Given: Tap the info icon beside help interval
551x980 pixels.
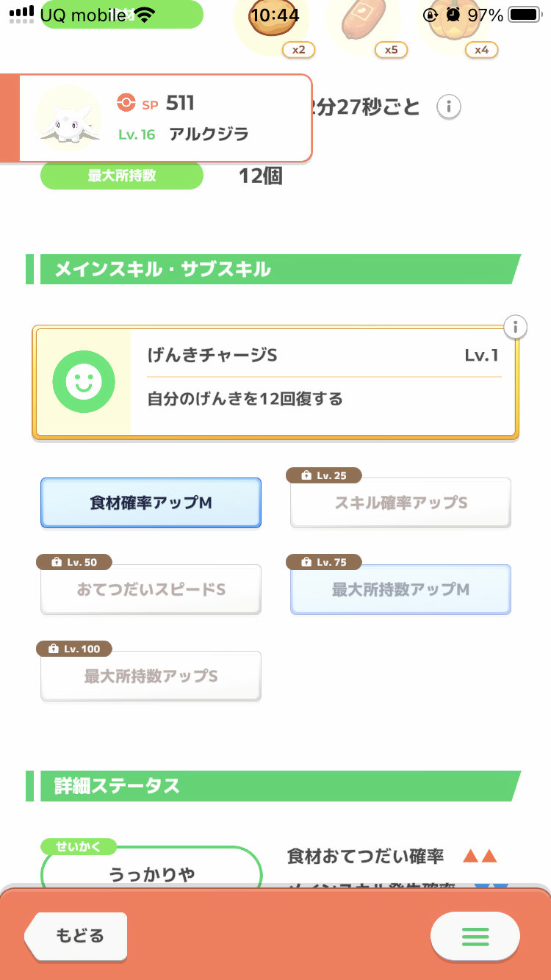Looking at the screenshot, I should pos(449,107).
